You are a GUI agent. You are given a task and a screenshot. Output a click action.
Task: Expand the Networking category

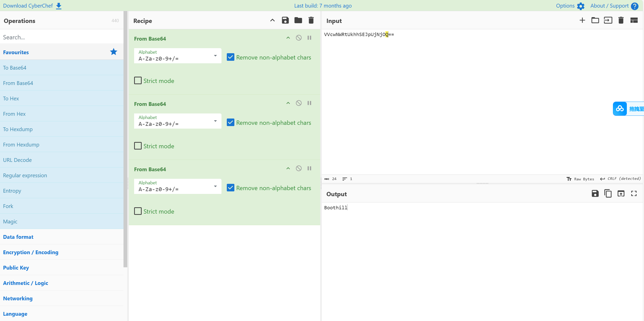click(62, 298)
